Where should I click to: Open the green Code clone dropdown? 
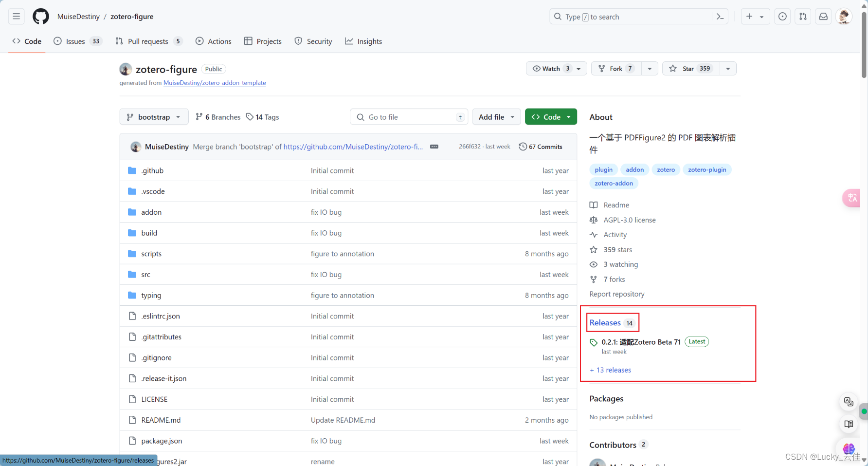(x=551, y=117)
